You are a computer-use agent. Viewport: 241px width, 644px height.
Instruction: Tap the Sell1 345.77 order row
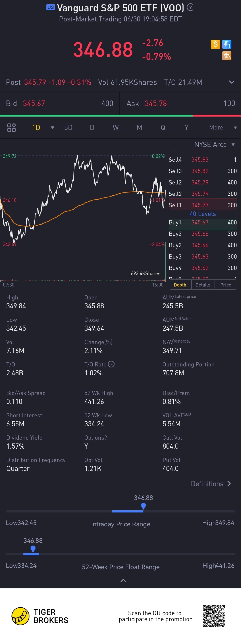click(x=203, y=205)
